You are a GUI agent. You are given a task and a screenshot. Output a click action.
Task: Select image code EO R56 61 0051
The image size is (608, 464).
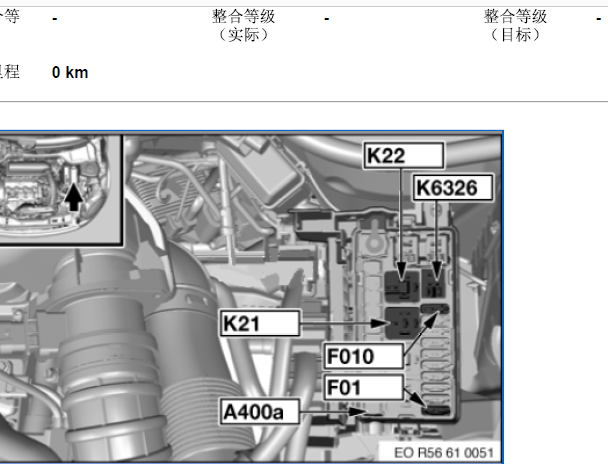[x=438, y=452]
